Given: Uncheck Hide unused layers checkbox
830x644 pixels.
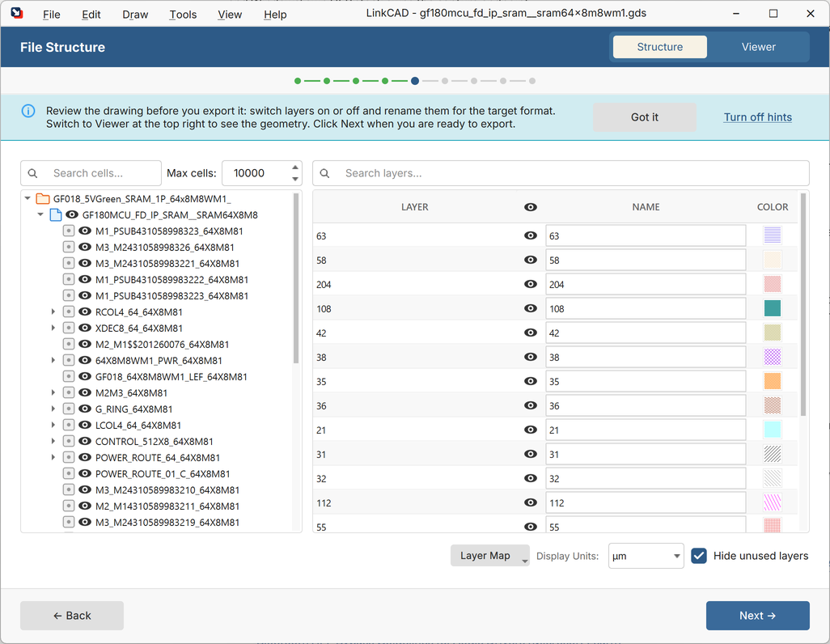Looking at the screenshot, I should pos(699,556).
